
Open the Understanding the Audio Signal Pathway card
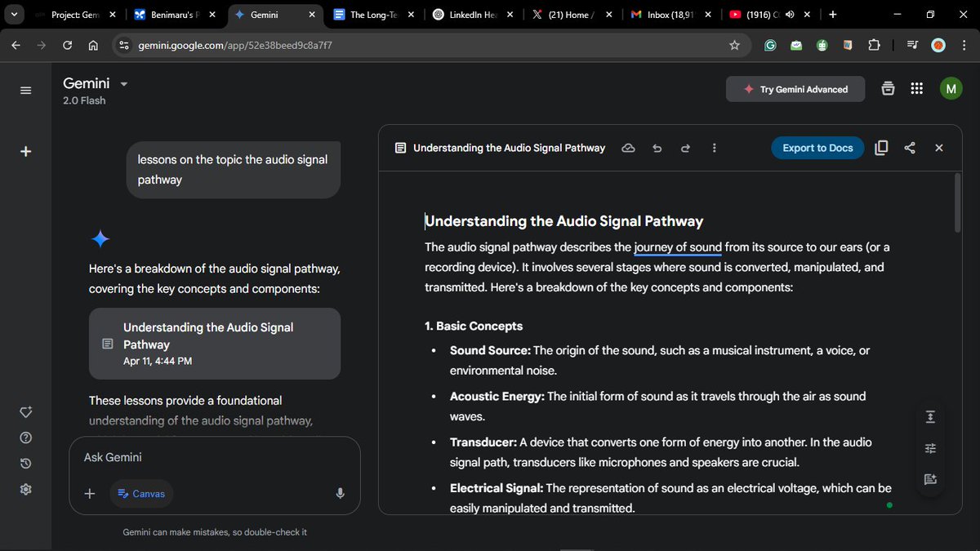(x=215, y=344)
